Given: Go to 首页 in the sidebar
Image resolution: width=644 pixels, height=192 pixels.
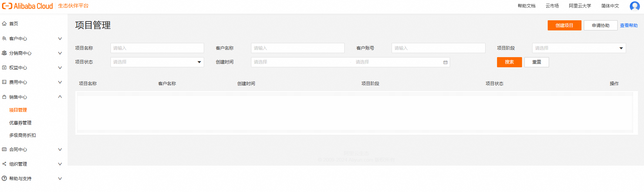Looking at the screenshot, I should point(14,24).
